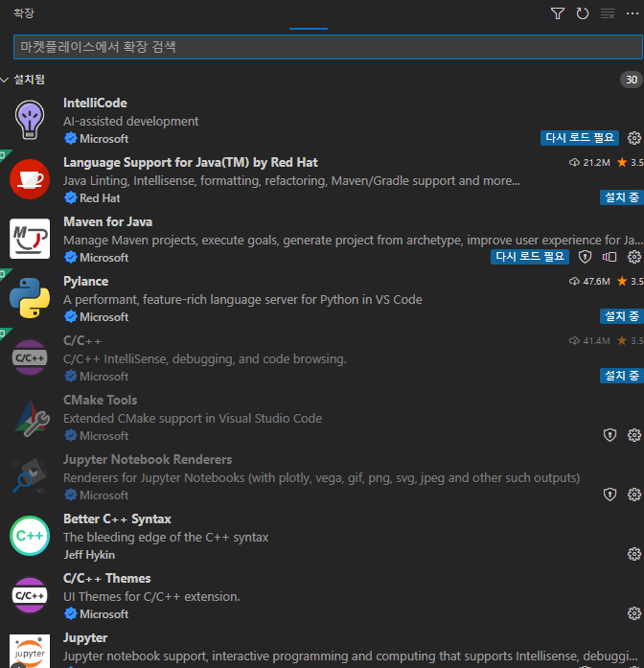Click the IntelliCode lightbulb icon

click(30, 120)
